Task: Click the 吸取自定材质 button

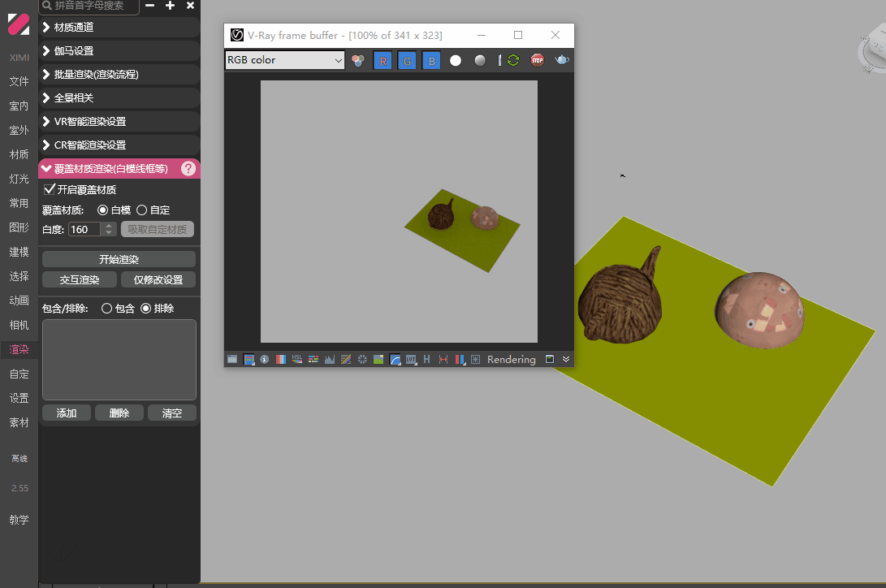Action: tap(157, 229)
